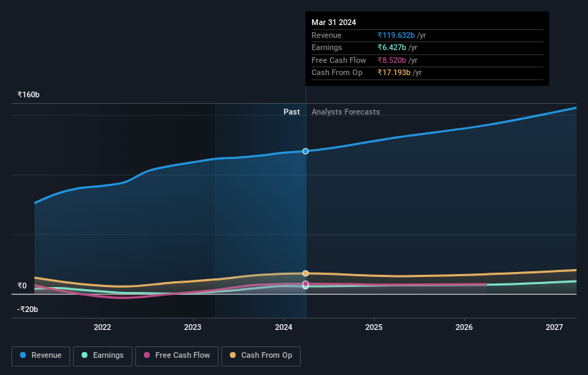Click the Revenue label in the tooltip

[327, 35]
